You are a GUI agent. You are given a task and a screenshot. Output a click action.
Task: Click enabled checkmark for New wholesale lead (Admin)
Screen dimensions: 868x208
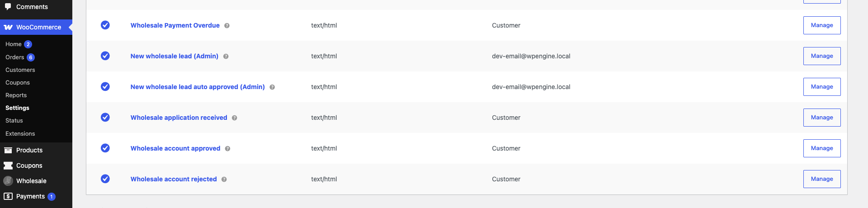pyautogui.click(x=105, y=56)
